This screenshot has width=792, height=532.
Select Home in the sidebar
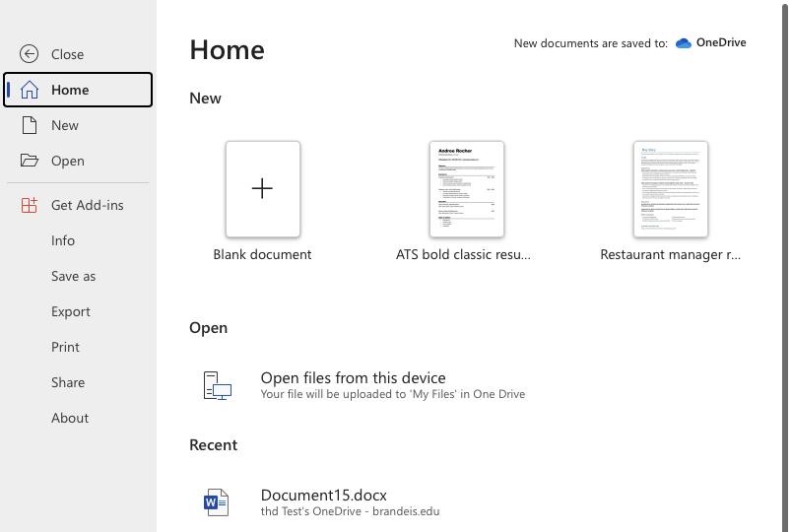pos(78,90)
